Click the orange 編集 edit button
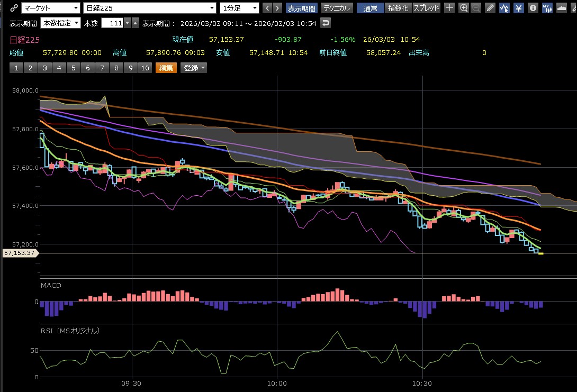 (x=166, y=68)
